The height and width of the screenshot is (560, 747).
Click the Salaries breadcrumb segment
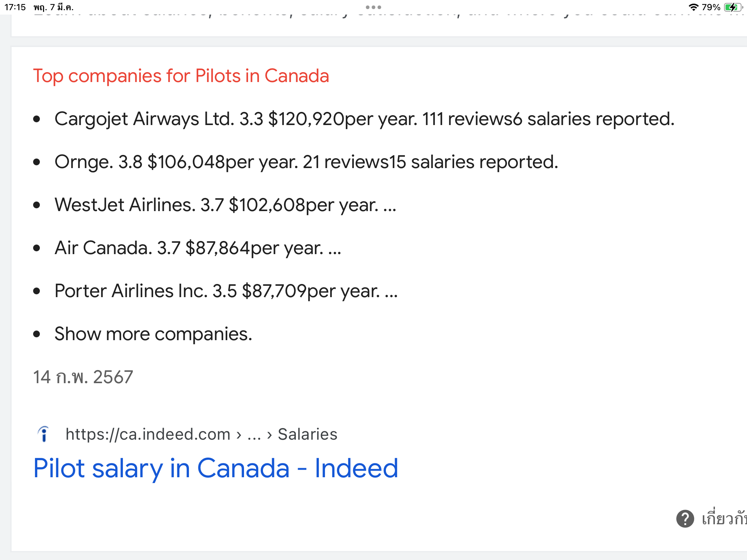pos(307,434)
